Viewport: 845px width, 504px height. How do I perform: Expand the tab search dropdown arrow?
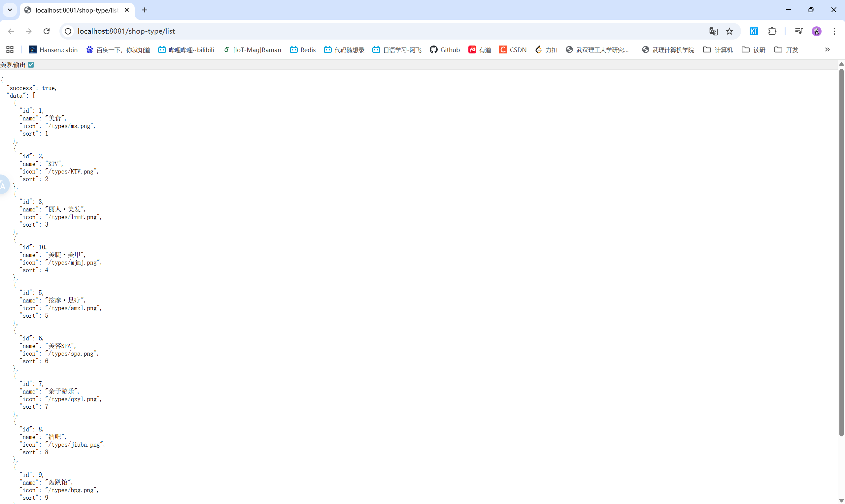pyautogui.click(x=10, y=10)
